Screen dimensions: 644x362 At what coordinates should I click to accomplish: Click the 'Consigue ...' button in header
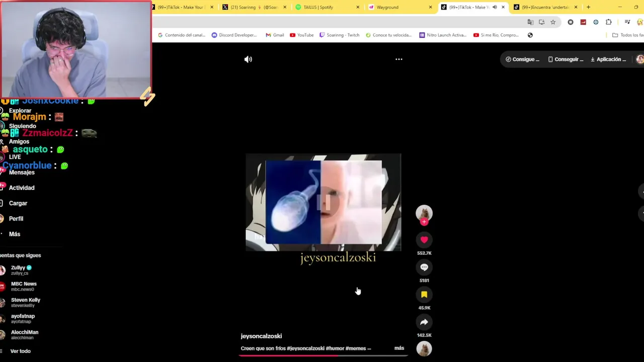tap(522, 59)
